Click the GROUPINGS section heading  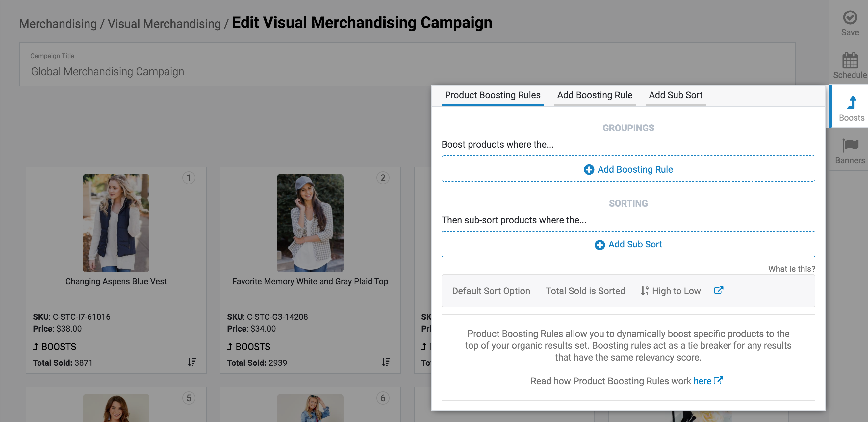point(628,128)
